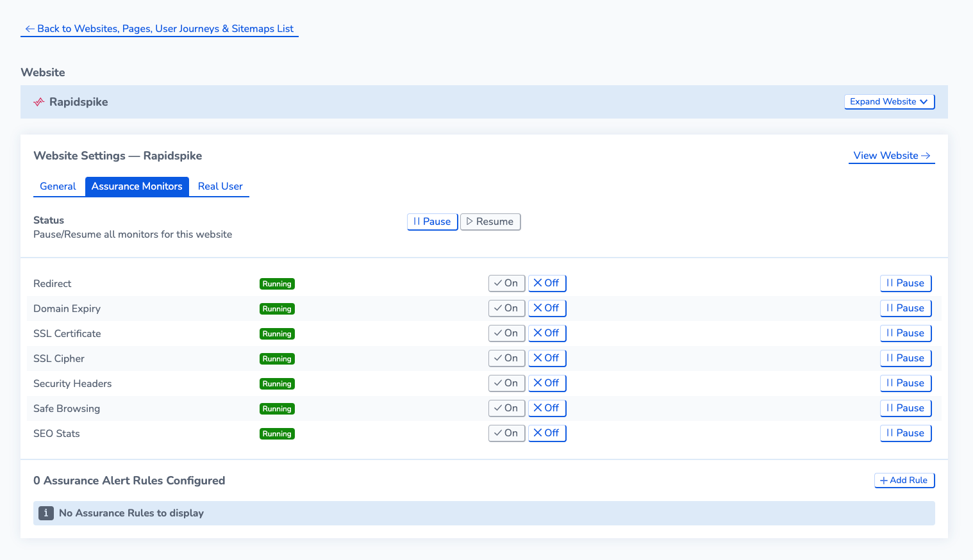Click the plus icon in the Add Rule button
973x560 pixels.
point(883,480)
